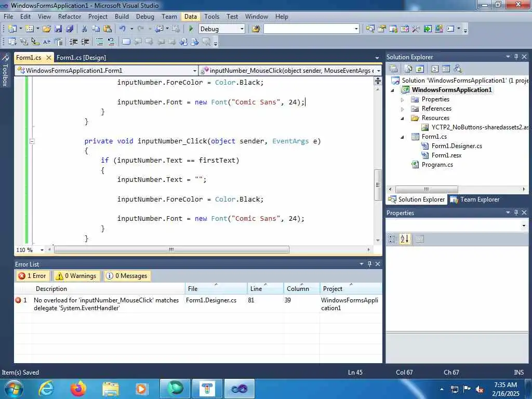Open Solution Explorer from the standard toolbar icon
The image size is (532, 399).
[370, 29]
